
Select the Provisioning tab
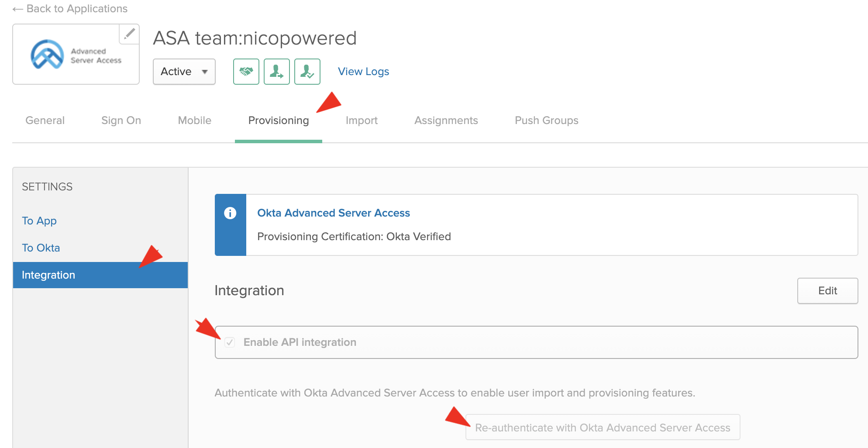[x=278, y=121]
